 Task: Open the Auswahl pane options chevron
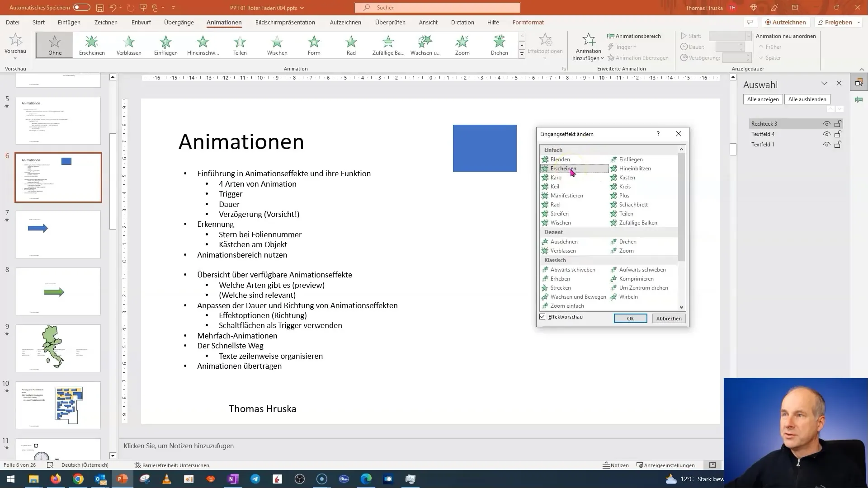click(x=824, y=84)
